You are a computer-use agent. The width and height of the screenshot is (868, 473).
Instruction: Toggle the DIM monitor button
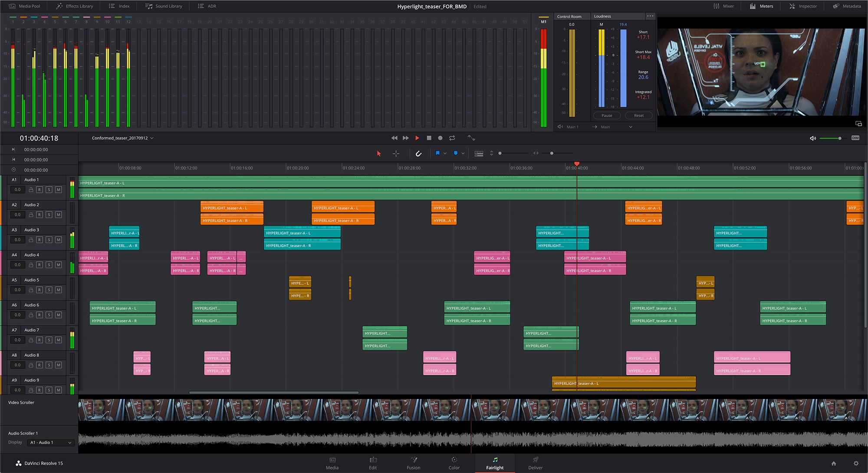click(x=855, y=138)
